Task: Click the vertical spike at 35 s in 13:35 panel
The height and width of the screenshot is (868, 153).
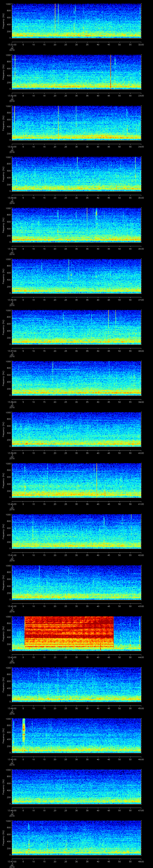Action: (x=87, y=219)
